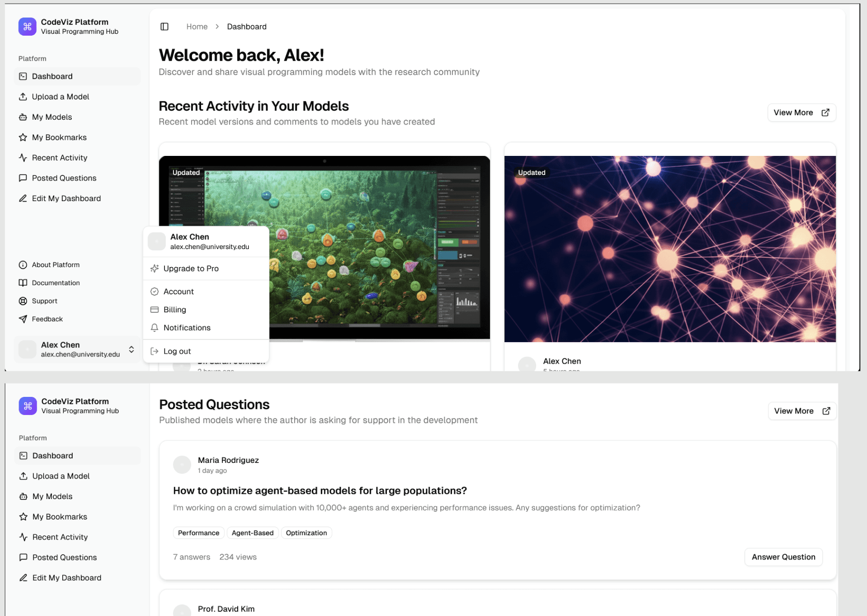Screen dimensions: 867x616
Task: Click the Feedback paper-plane icon
Action: coord(23,319)
